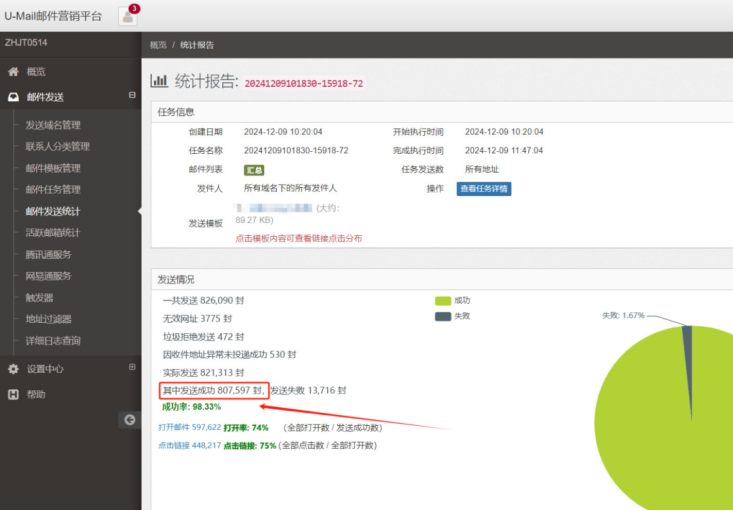This screenshot has width=733, height=511.
Task: Open 邮件任务管理 menu item
Action: tap(53, 189)
